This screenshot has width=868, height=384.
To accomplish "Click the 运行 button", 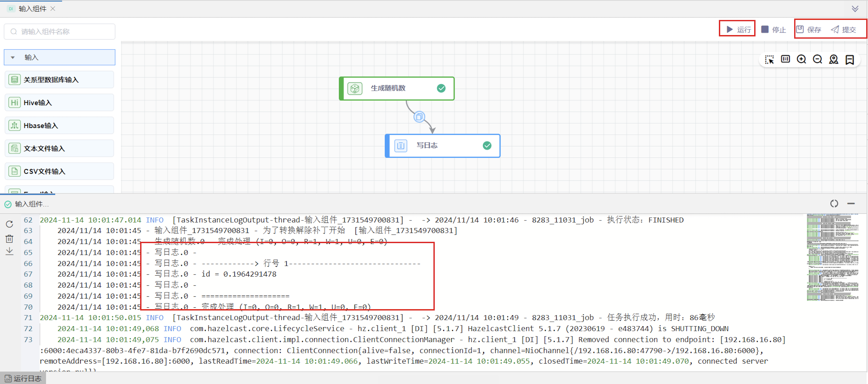I will pyautogui.click(x=738, y=30).
